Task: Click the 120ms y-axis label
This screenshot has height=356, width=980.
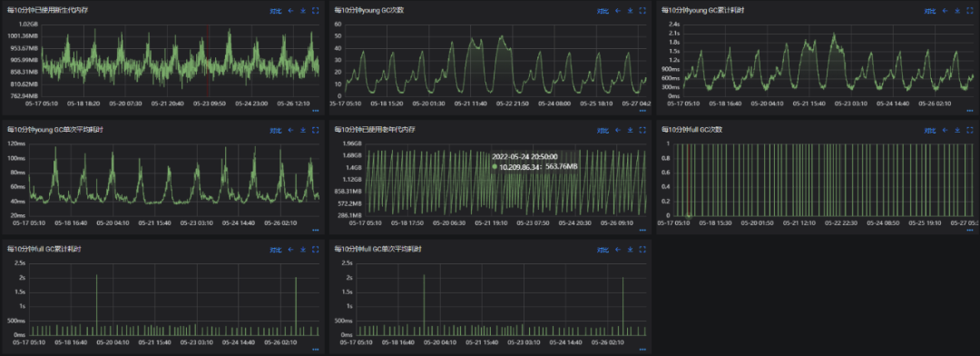Action: (15, 143)
